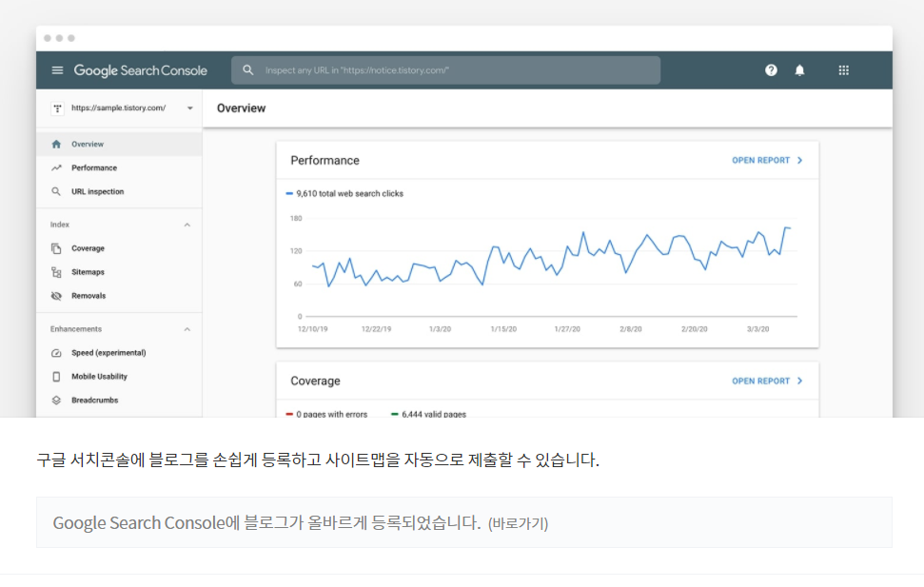Click the Overview page heading
Viewport: 924px width, 587px height.
[241, 108]
